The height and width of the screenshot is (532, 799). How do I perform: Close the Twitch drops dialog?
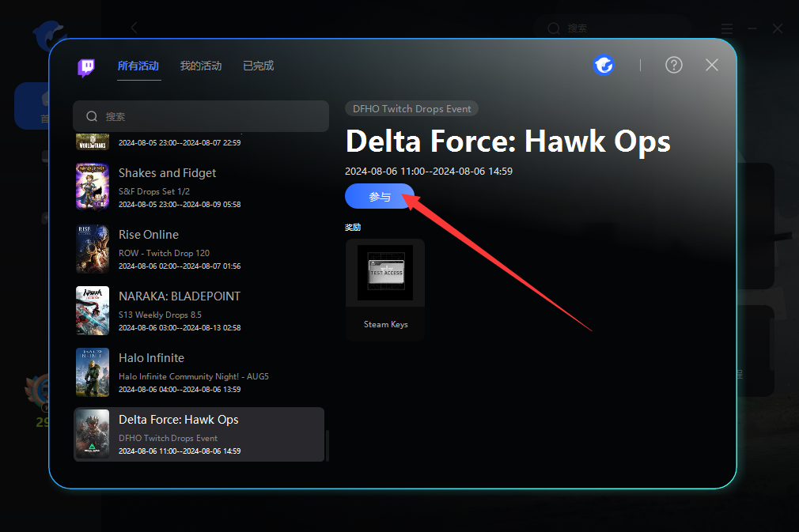(x=712, y=65)
